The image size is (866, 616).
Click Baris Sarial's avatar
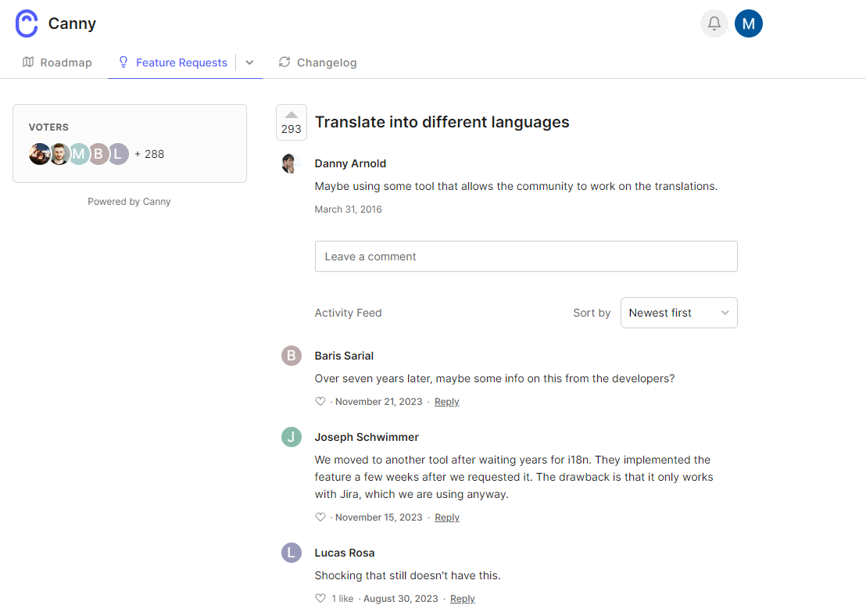[x=291, y=356]
